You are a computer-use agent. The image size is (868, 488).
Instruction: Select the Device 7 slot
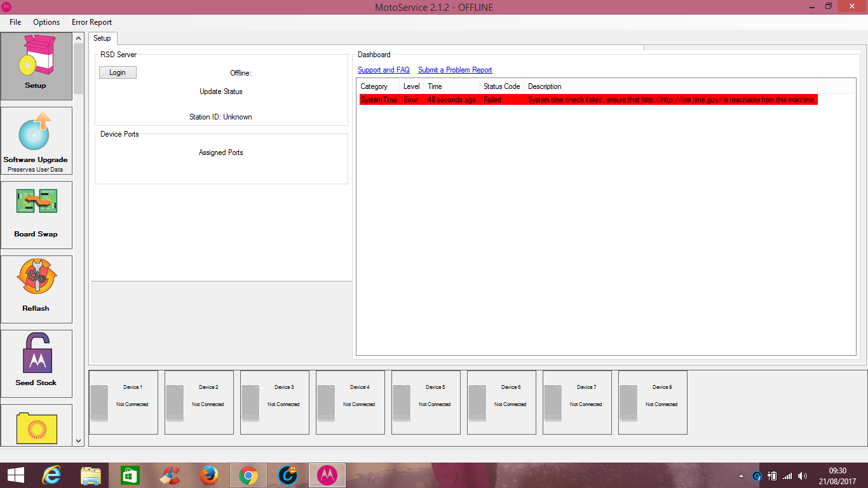click(x=577, y=403)
